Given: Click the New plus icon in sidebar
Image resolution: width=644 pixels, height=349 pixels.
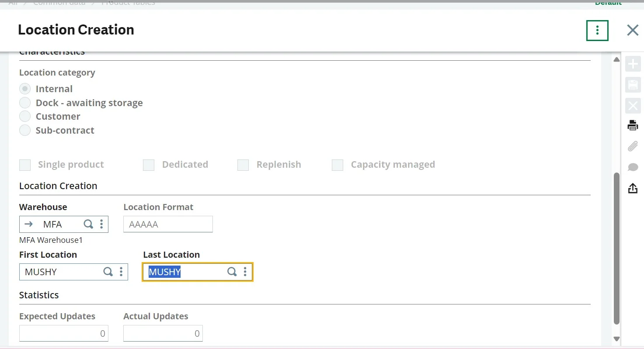Looking at the screenshot, I should (633, 65).
